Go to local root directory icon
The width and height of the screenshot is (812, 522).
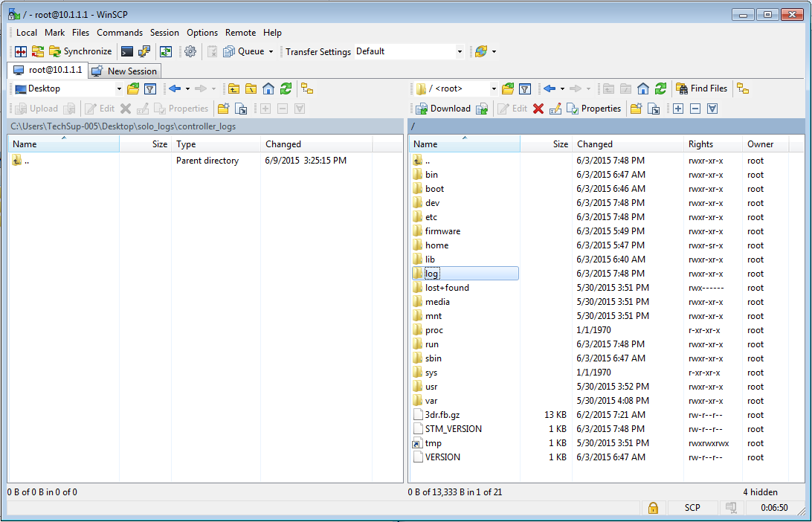click(x=251, y=89)
